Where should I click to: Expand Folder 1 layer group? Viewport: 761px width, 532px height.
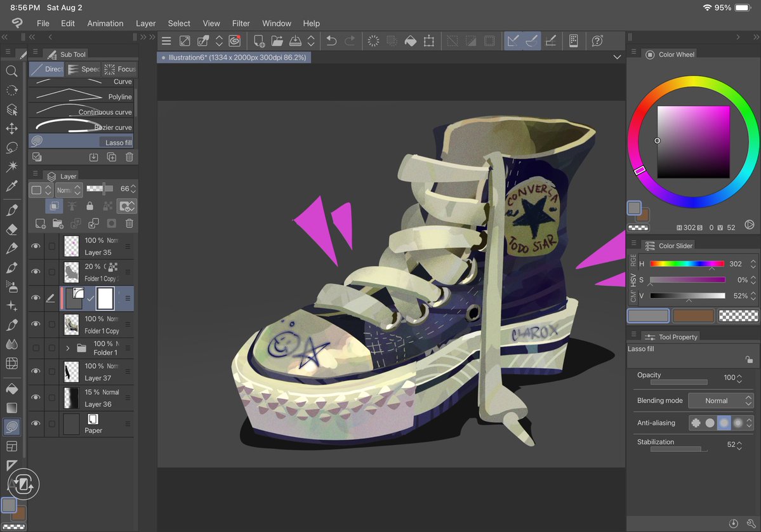(x=67, y=348)
